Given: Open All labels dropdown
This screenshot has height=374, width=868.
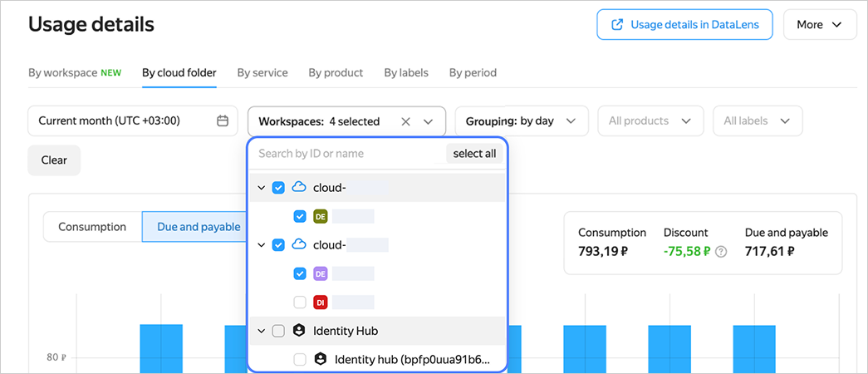Looking at the screenshot, I should click(758, 121).
